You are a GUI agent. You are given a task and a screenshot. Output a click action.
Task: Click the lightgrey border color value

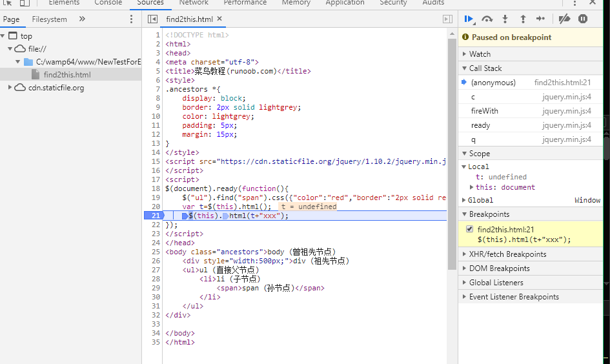[278, 107]
